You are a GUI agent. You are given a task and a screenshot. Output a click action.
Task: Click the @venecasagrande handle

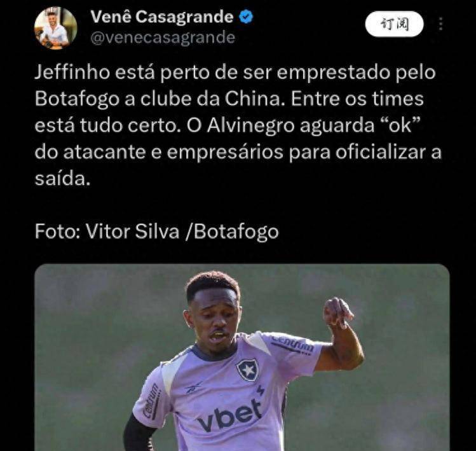(163, 38)
